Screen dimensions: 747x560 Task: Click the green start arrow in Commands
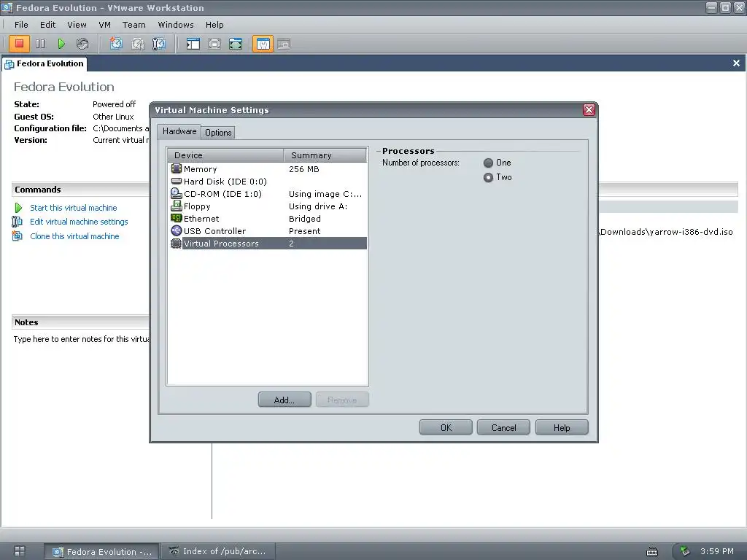pos(18,208)
